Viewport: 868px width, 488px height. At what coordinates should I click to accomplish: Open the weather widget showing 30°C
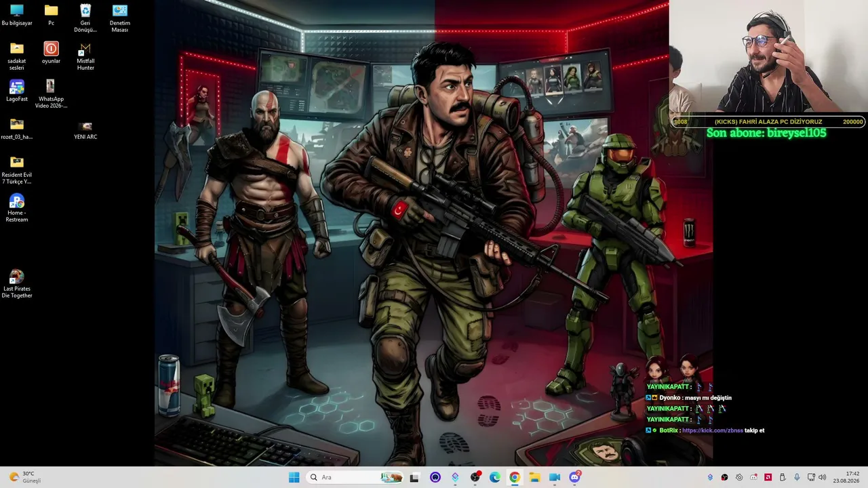click(26, 477)
